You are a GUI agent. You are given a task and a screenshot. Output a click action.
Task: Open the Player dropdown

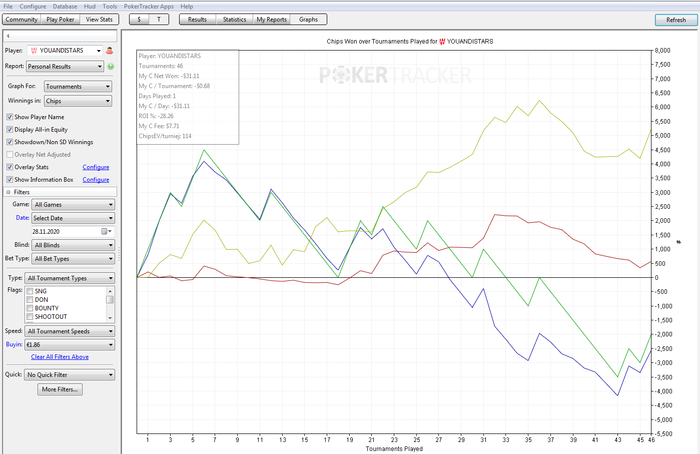[x=65, y=51]
